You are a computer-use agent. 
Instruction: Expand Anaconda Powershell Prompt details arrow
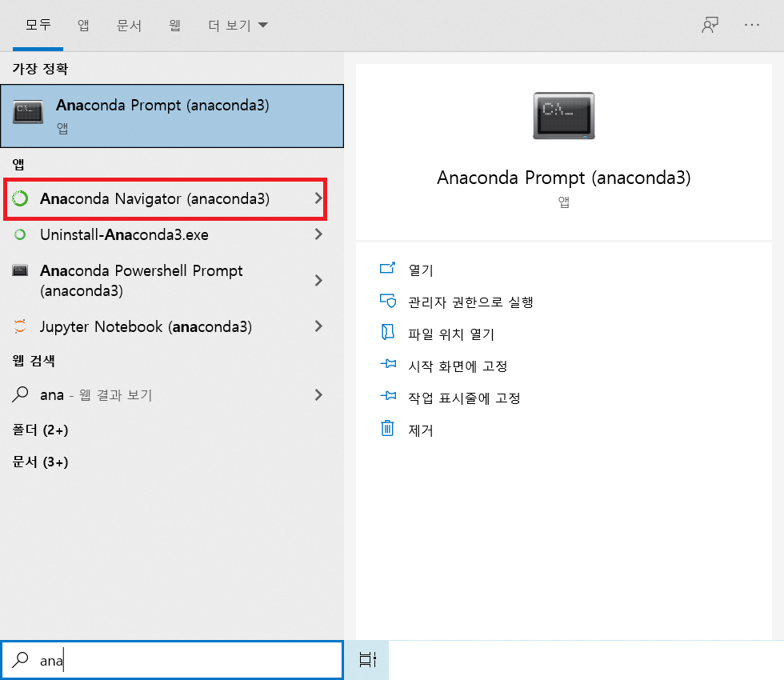pyautogui.click(x=318, y=281)
